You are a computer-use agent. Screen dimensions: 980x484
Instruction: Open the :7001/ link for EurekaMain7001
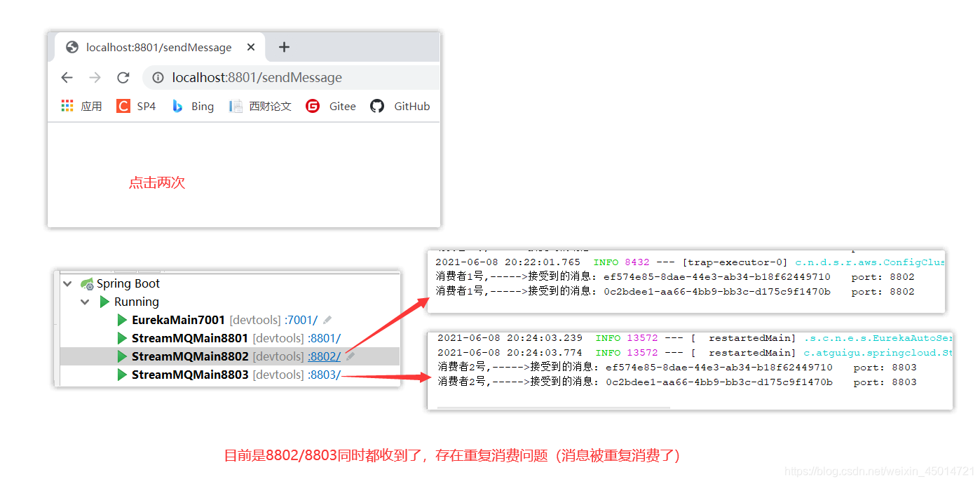click(301, 319)
